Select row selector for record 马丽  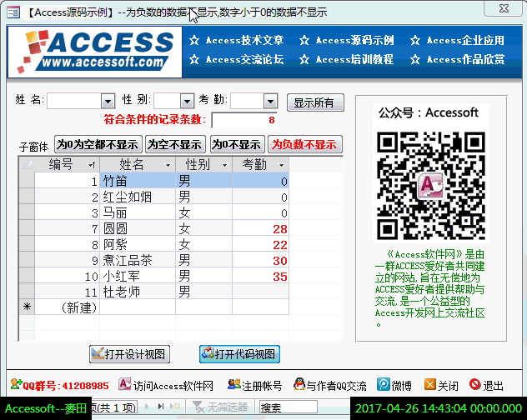[27, 212]
